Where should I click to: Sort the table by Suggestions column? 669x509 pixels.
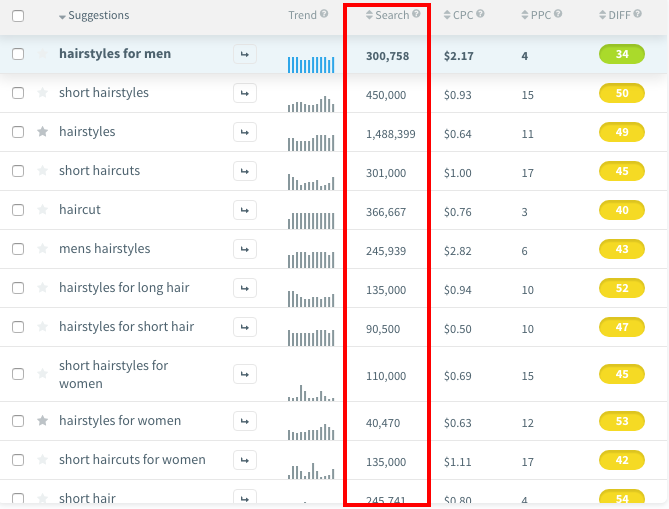tap(98, 16)
